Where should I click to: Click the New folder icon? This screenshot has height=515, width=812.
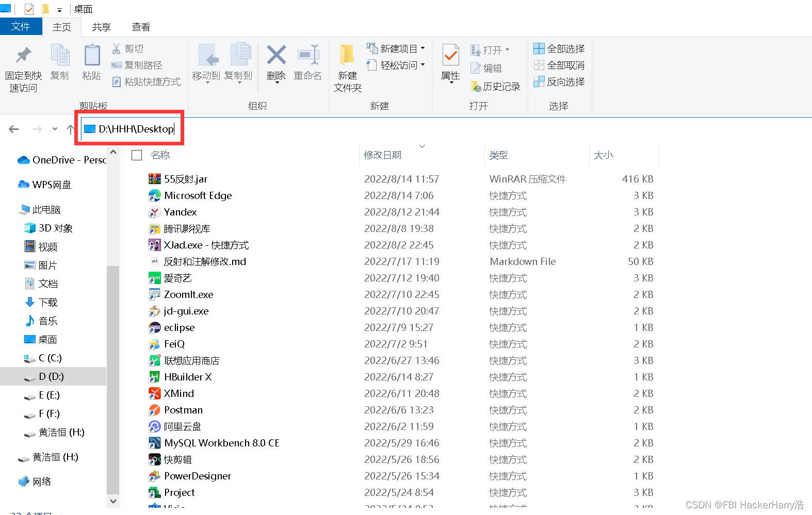pos(347,55)
